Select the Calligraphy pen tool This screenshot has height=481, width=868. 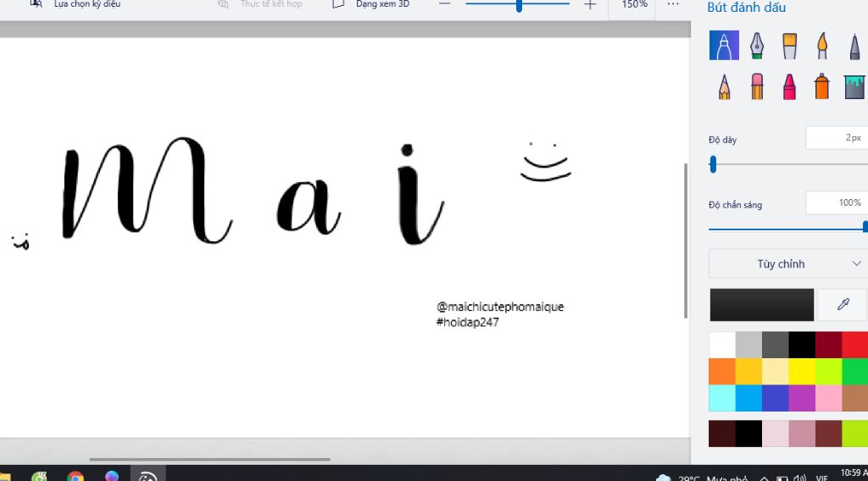pyautogui.click(x=757, y=46)
